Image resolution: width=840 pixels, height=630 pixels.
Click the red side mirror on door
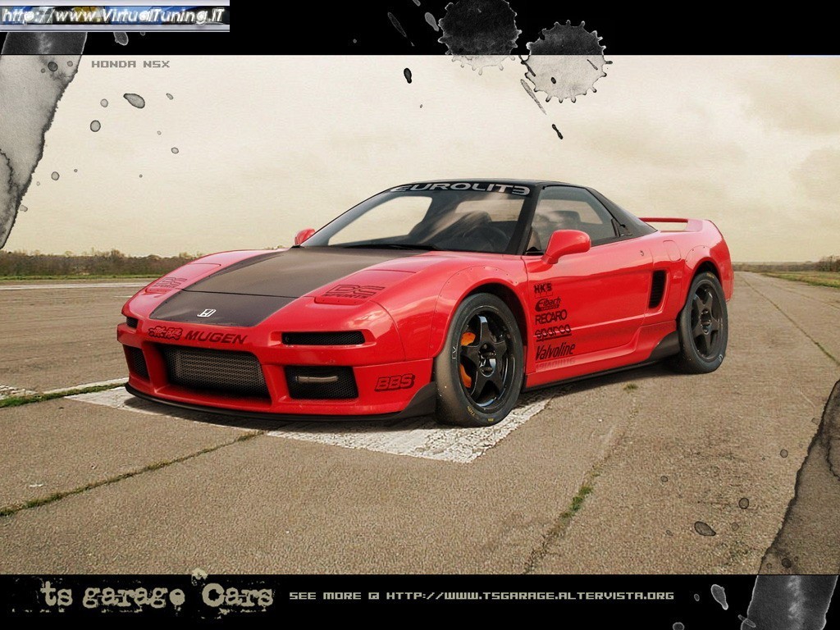[x=567, y=244]
